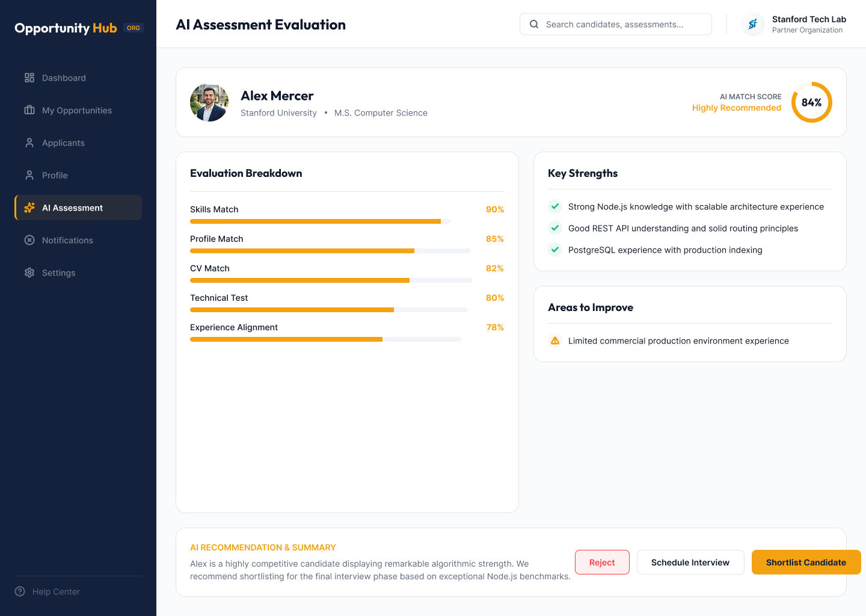The height and width of the screenshot is (616, 866).
Task: Click the warning triangle in Areas to Improve
Action: 555,340
